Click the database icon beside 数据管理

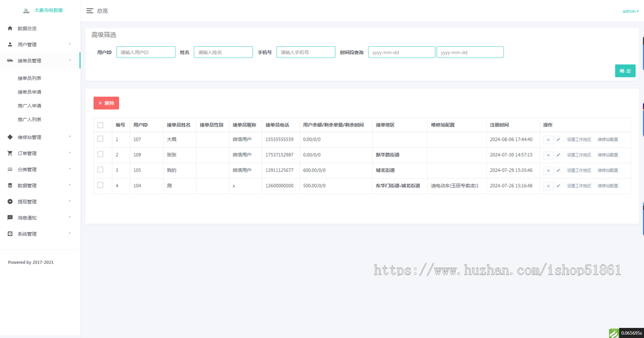point(10,185)
